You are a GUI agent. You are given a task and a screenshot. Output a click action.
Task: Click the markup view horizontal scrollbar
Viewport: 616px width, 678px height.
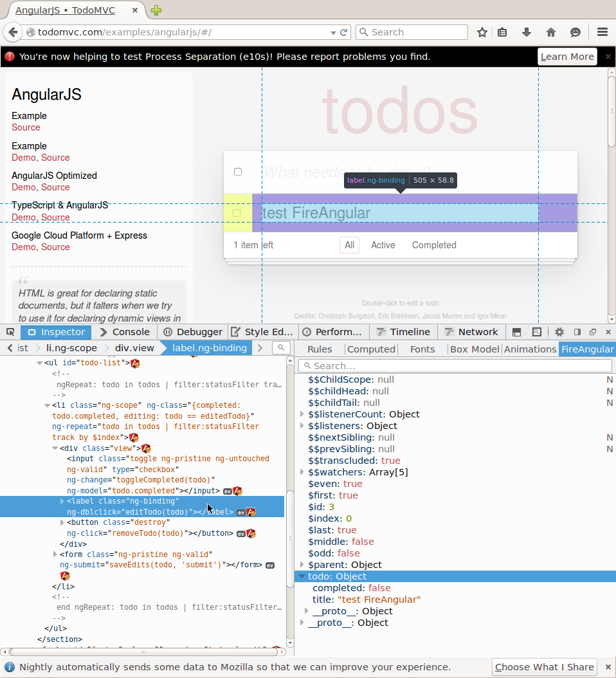143,652
